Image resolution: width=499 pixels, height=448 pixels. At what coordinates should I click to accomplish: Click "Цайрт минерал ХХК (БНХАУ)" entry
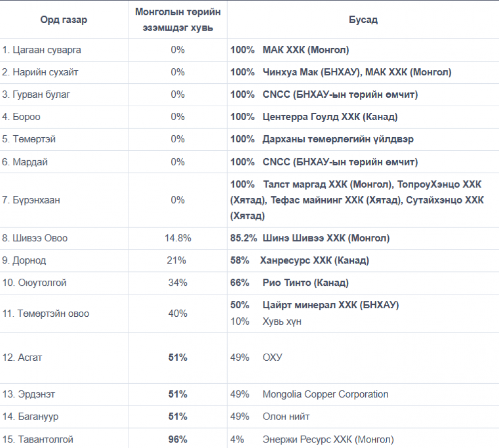click(330, 305)
